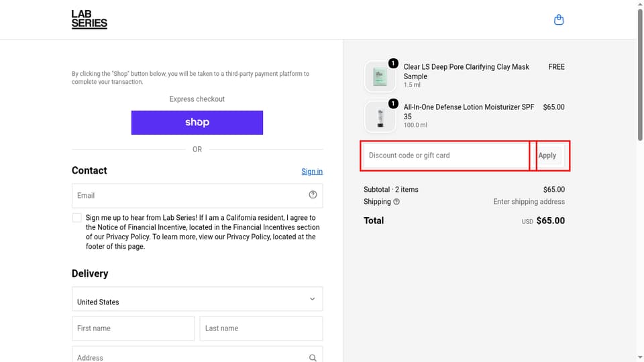This screenshot has height=362, width=644.
Task: Focus the Email input field
Action: 197,195
